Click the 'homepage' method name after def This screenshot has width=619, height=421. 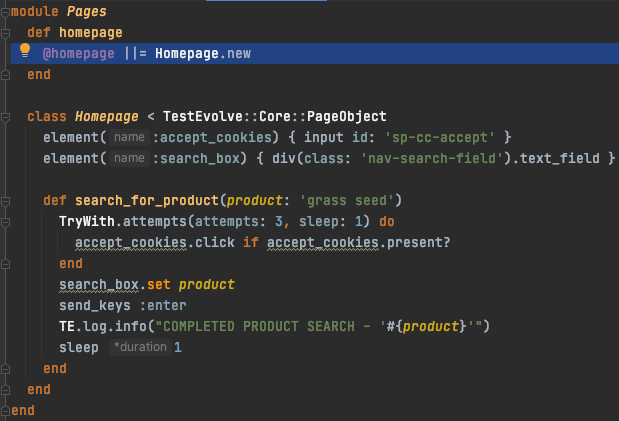(x=91, y=33)
